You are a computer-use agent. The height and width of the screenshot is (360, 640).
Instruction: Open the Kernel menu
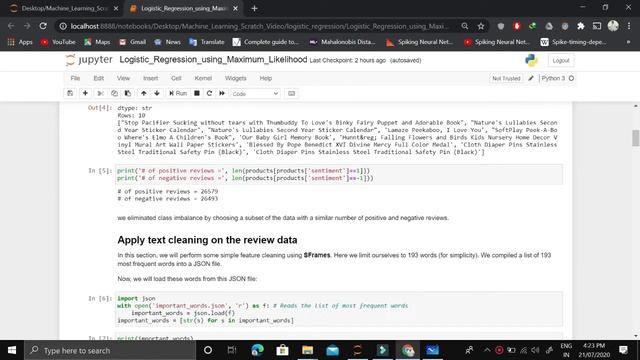coord(203,78)
